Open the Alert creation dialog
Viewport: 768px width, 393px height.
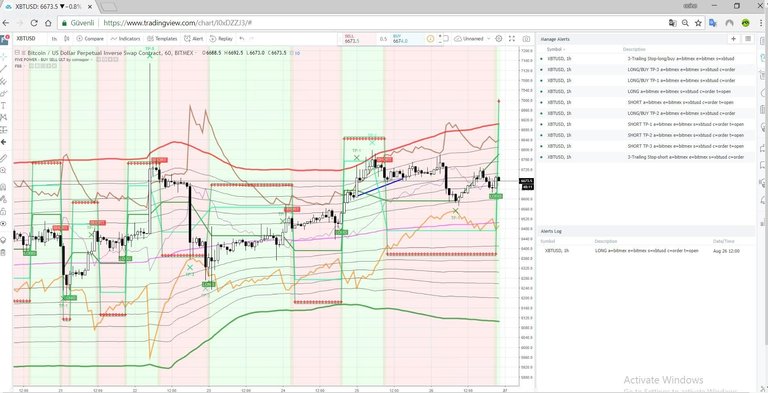[x=193, y=39]
